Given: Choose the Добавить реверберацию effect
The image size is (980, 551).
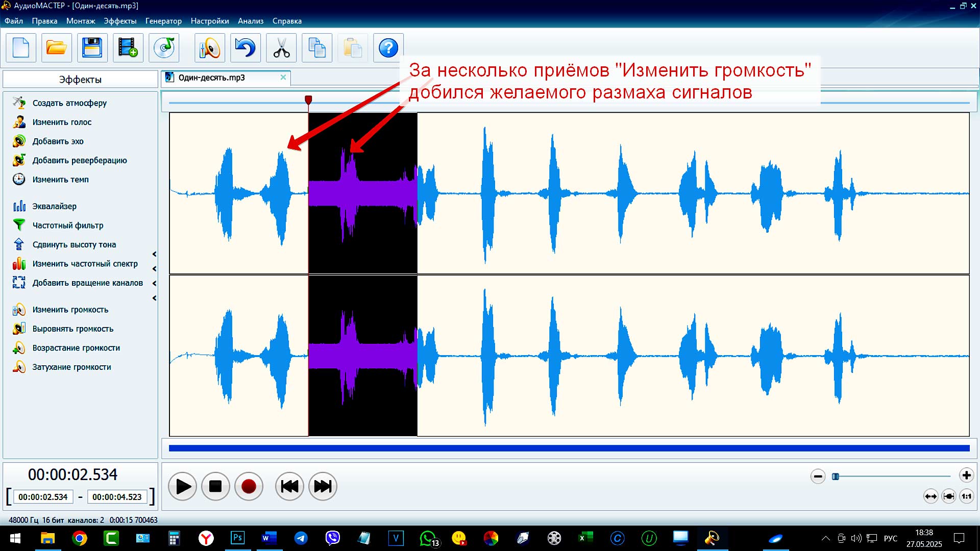Looking at the screenshot, I should (x=80, y=161).
